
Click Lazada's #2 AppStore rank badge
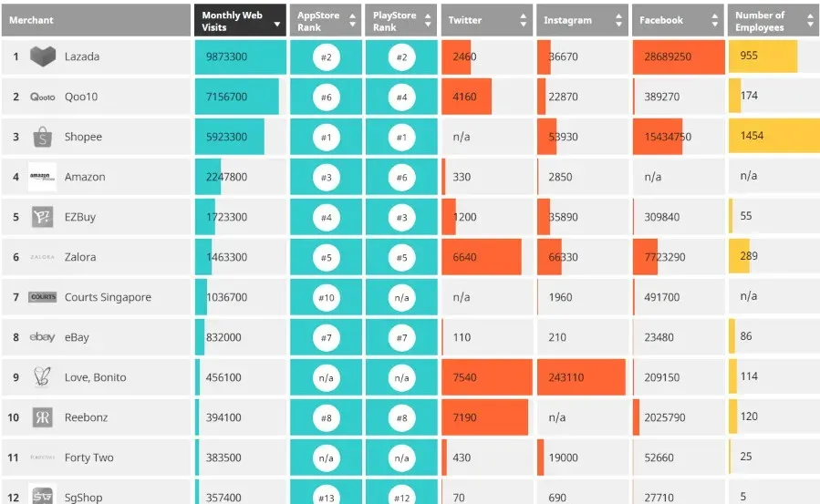tap(326, 57)
